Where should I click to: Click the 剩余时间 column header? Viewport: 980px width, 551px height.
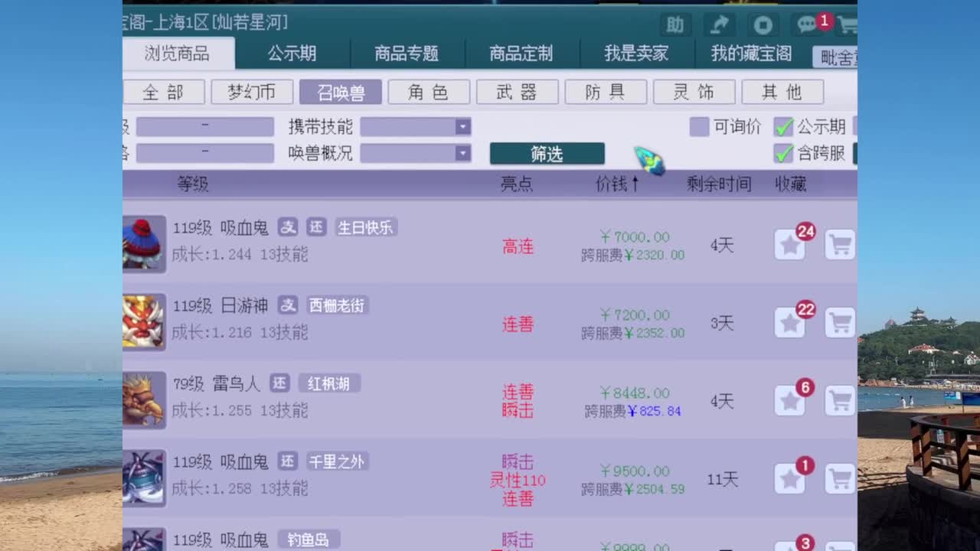719,184
